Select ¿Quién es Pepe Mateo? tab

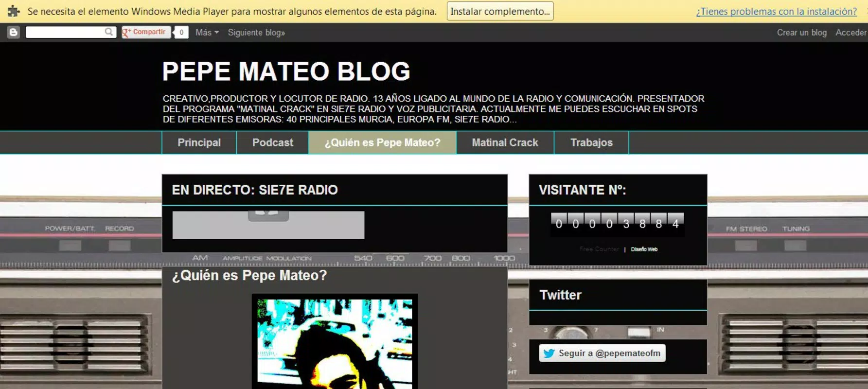tap(382, 142)
